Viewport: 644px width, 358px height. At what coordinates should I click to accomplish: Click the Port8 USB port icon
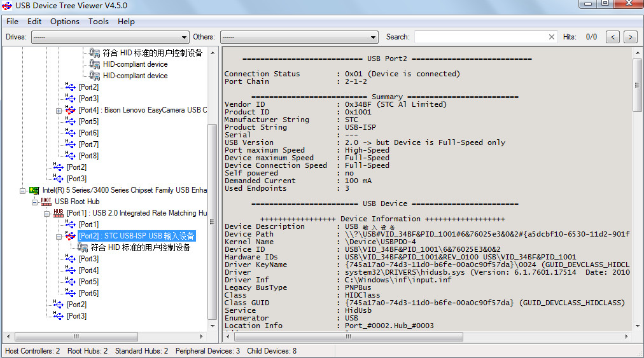click(70, 156)
